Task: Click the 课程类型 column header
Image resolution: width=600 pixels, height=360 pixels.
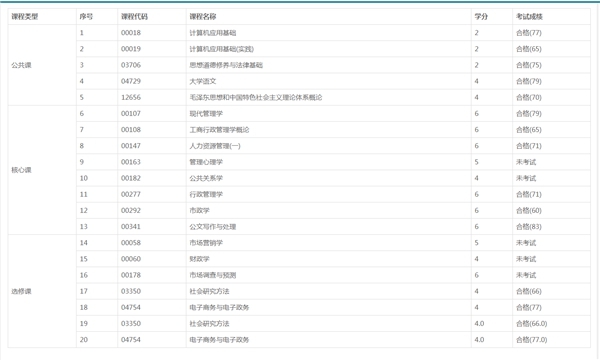Action: click(x=24, y=16)
